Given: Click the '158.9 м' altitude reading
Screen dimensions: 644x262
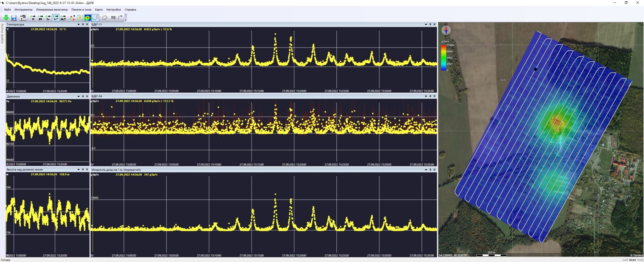Looking at the screenshot, I should coord(64,174).
